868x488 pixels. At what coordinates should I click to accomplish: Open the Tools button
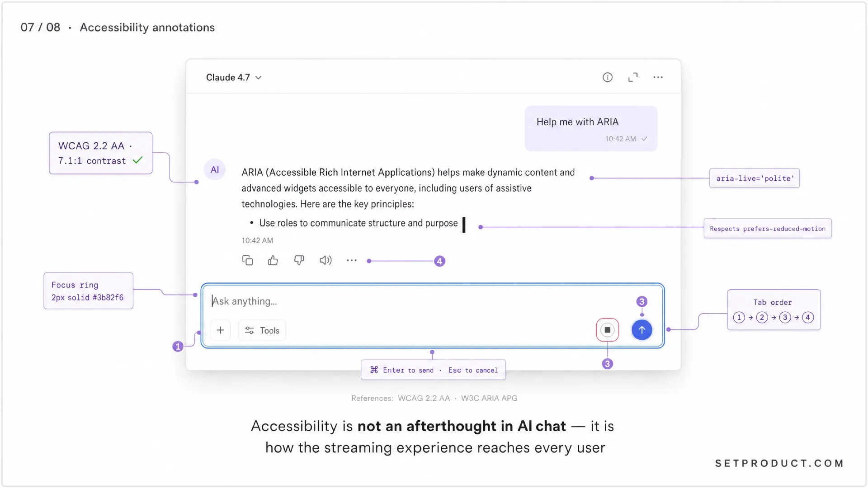(x=262, y=330)
